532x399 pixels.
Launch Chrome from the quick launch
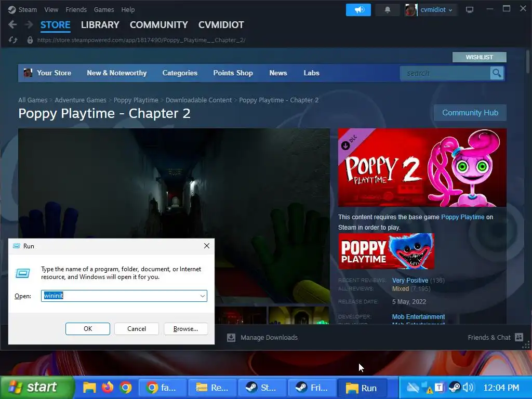pyautogui.click(x=126, y=388)
